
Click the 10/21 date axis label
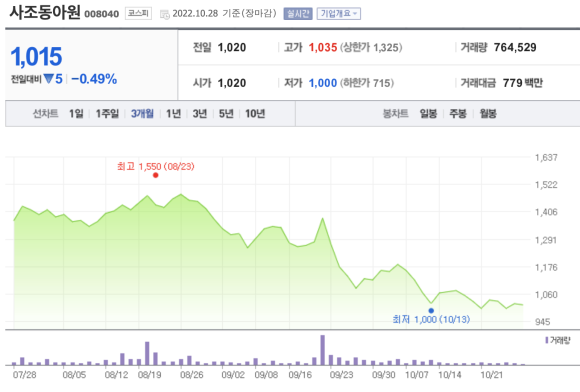pyautogui.click(x=492, y=375)
